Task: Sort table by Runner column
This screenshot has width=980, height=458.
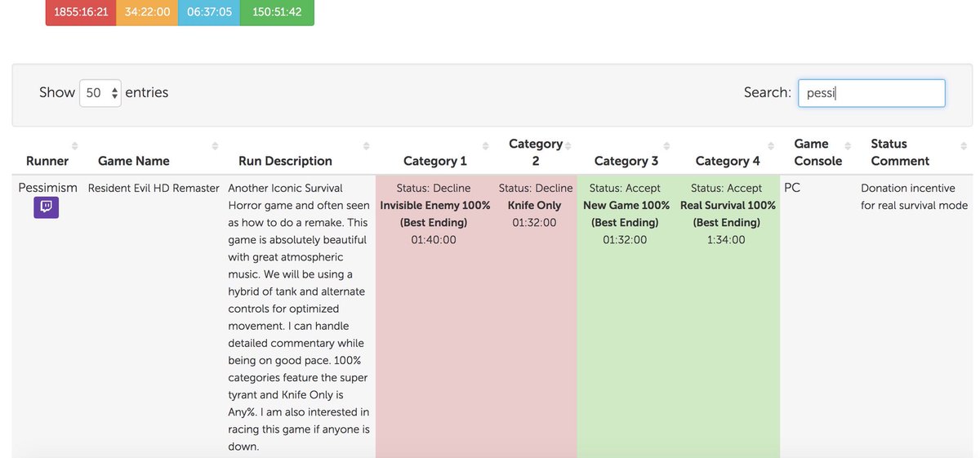Action: tap(47, 153)
